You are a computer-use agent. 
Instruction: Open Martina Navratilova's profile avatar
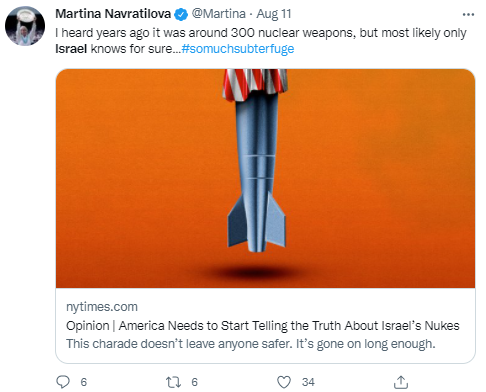coord(25,26)
